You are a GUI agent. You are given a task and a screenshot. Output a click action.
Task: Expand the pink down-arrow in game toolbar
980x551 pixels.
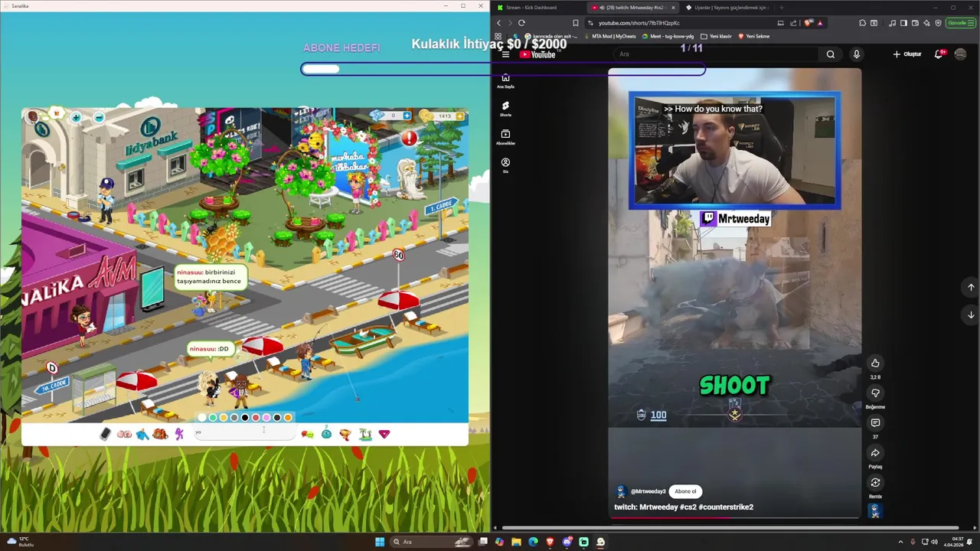coord(384,434)
